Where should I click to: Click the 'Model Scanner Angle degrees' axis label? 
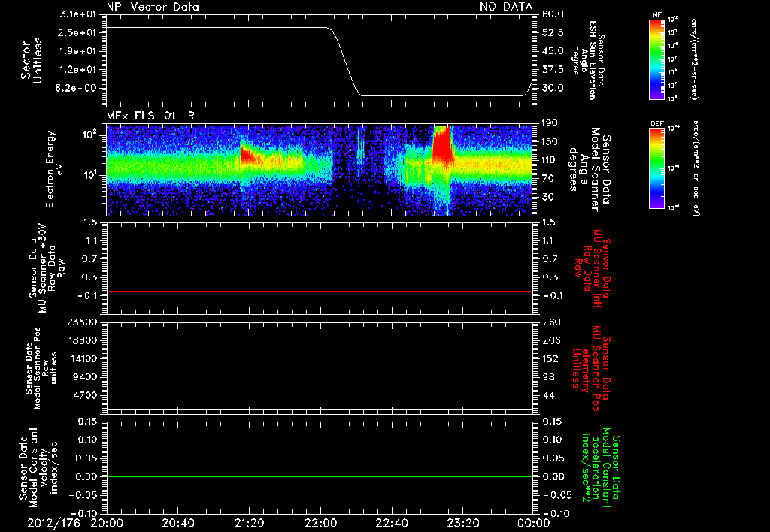(590, 170)
